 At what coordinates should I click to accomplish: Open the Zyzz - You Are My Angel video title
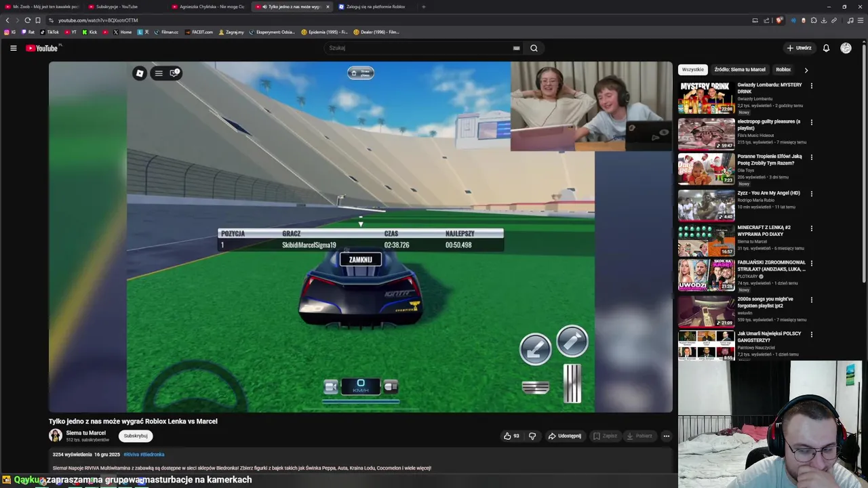tap(769, 193)
